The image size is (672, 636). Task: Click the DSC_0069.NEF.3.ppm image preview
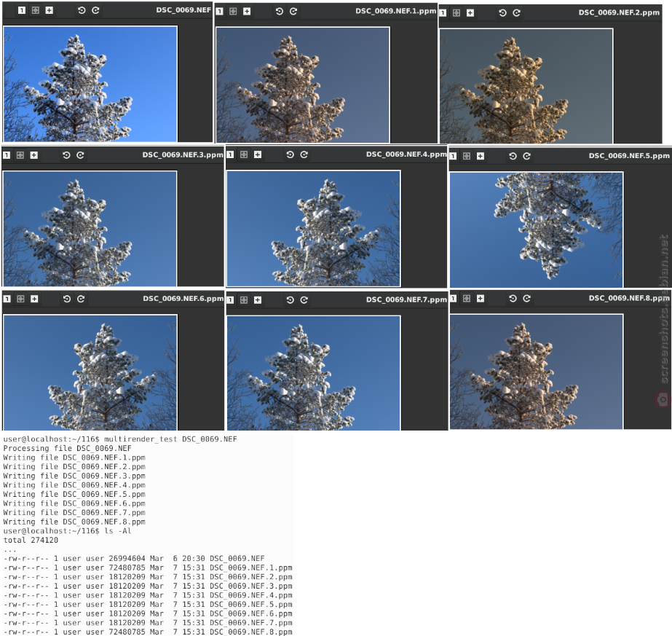[90, 229]
